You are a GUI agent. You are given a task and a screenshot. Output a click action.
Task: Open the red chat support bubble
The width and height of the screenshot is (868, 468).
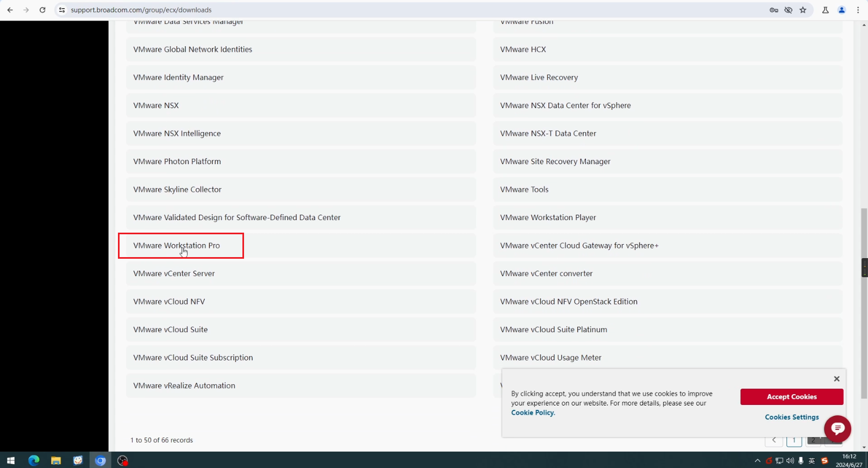point(838,429)
